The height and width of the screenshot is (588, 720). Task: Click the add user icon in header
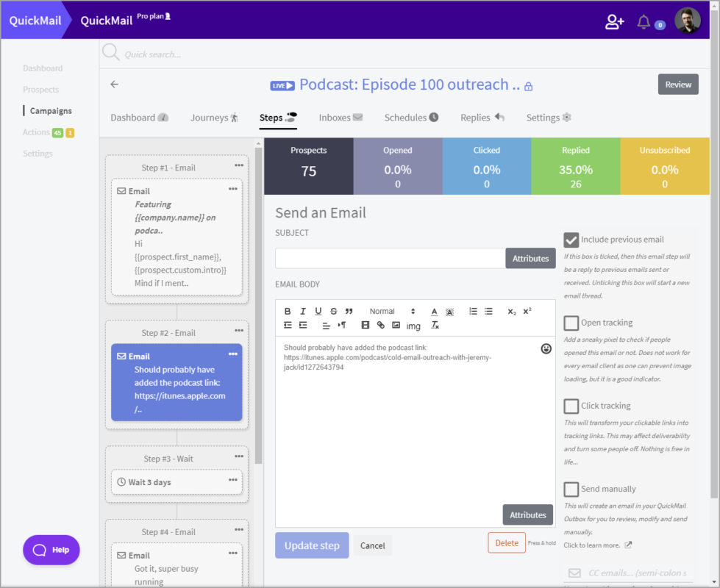coord(614,22)
